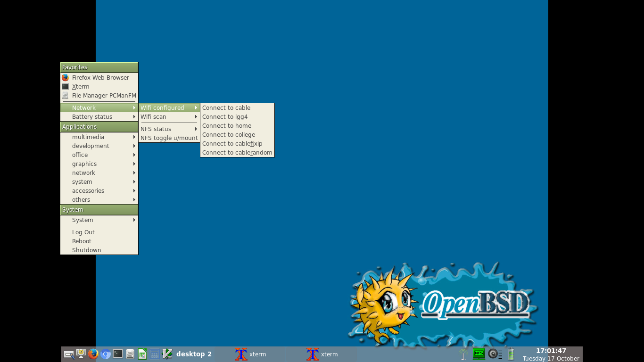Expand the others applications category
This screenshot has width=644, height=362.
(99, 200)
